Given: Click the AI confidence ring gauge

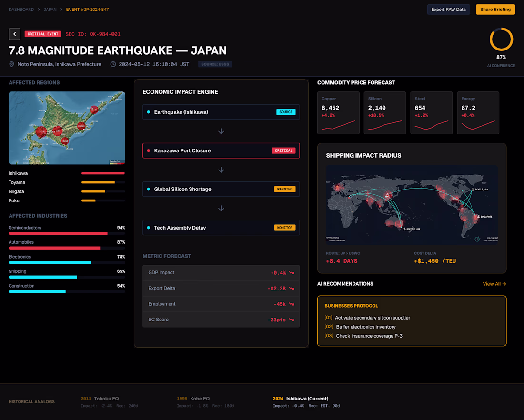Looking at the screenshot, I should (x=501, y=40).
